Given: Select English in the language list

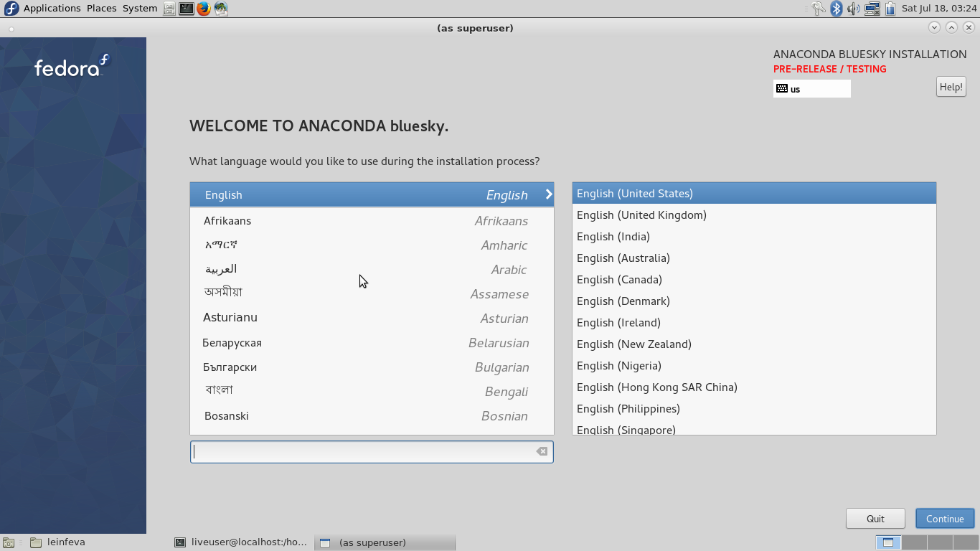Looking at the screenshot, I should coord(372,194).
